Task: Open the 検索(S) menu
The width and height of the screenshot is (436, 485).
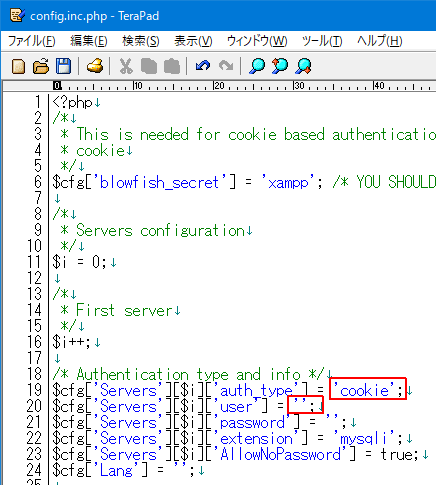Action: coord(141,41)
